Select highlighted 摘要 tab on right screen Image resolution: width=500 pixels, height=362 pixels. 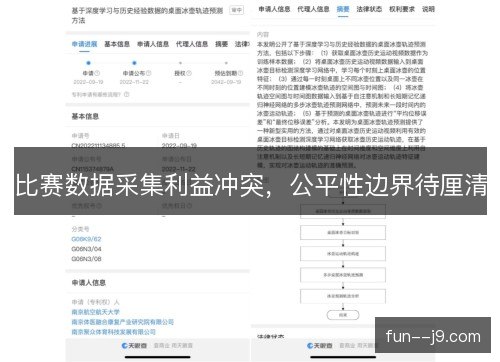point(343,9)
